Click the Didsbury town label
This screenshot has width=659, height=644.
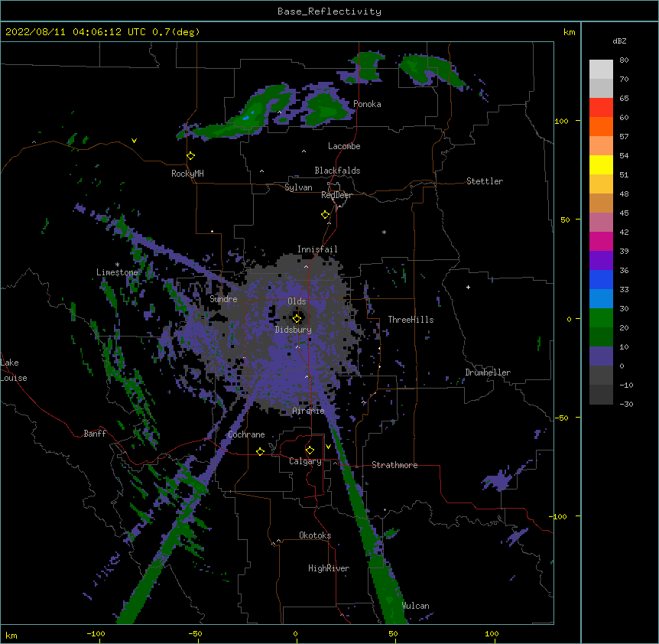[x=294, y=330]
